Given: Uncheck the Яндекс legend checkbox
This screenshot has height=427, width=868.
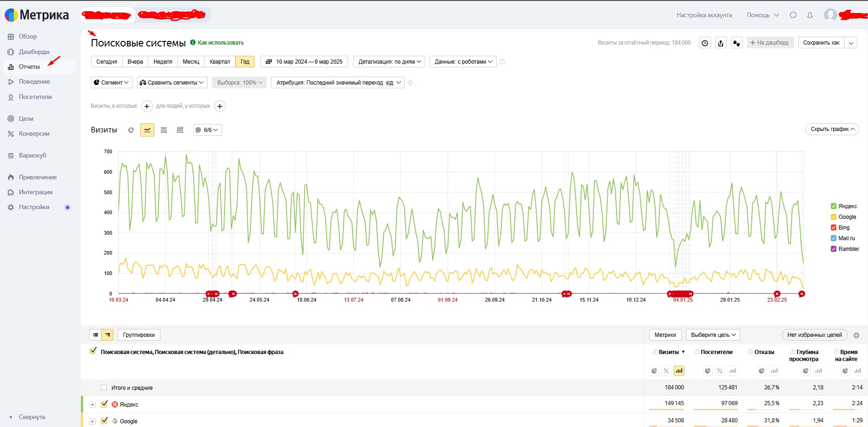Looking at the screenshot, I should click(x=834, y=206).
